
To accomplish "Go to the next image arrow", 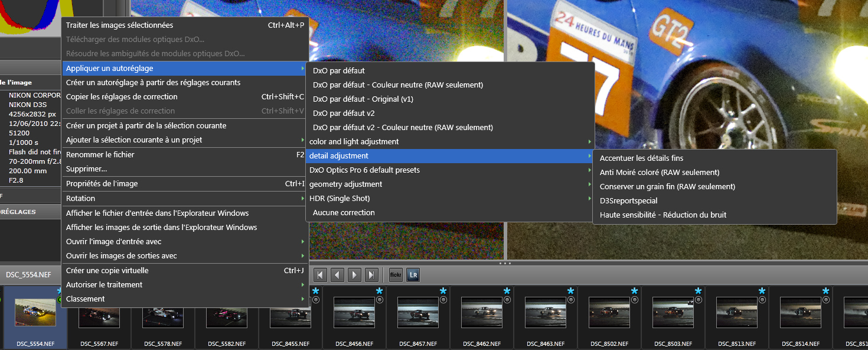I will pyautogui.click(x=354, y=275).
